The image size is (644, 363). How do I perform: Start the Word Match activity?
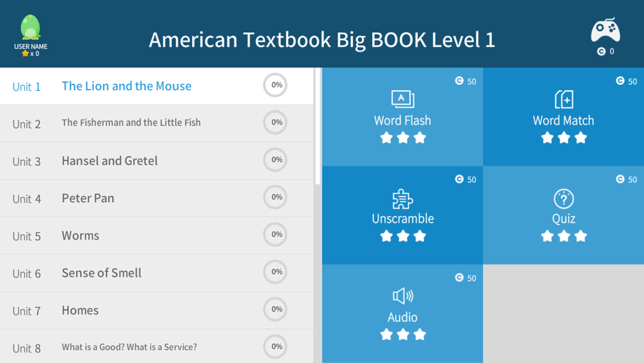coord(563,117)
